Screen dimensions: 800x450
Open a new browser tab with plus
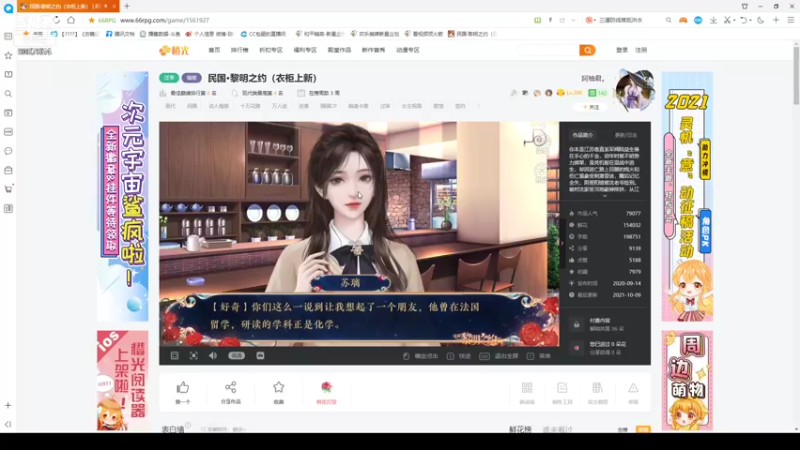[127, 6]
